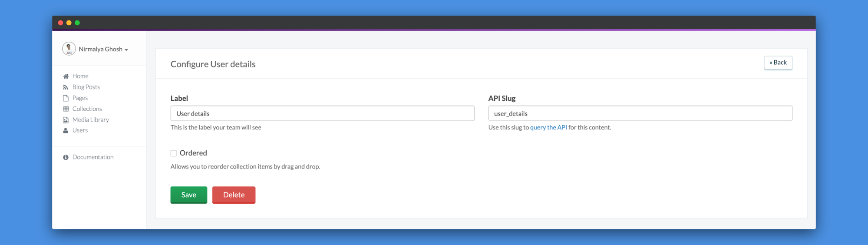Follow the 'query the API' link
The width and height of the screenshot is (868, 245).
coord(548,127)
